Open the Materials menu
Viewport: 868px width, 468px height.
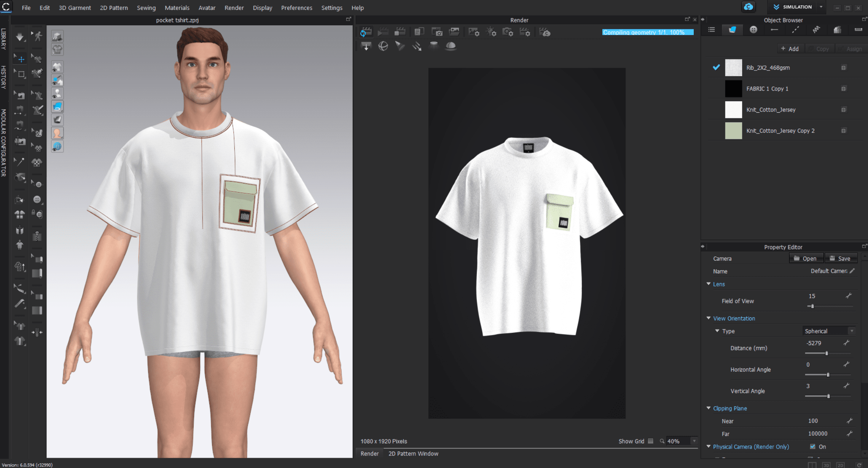[177, 8]
